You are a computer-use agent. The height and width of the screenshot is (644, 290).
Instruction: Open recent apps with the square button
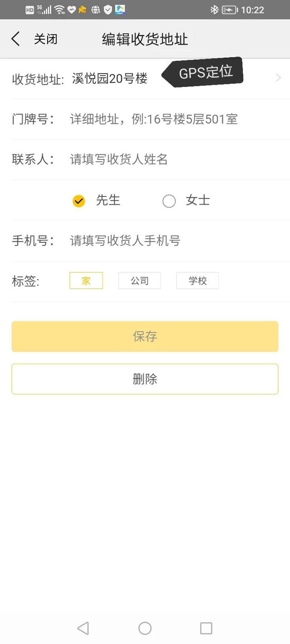(207, 628)
